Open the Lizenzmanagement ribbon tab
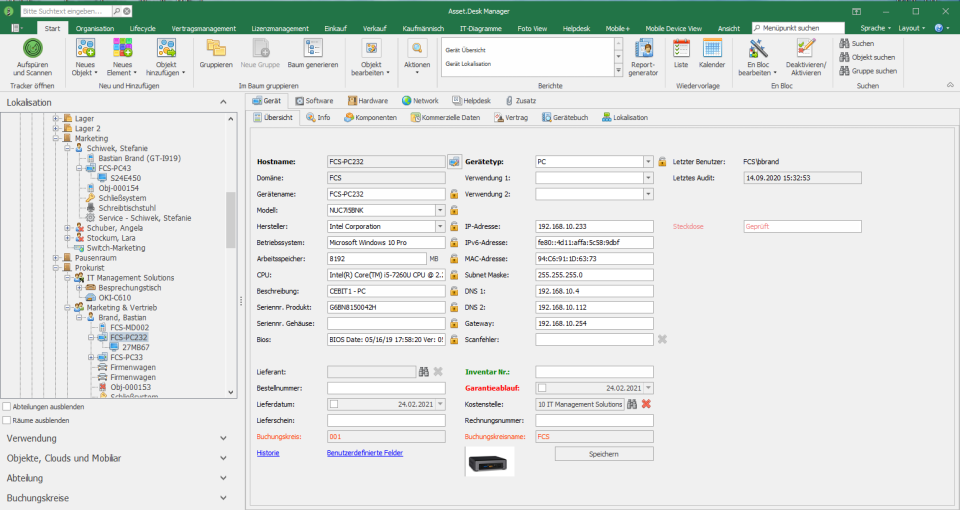This screenshot has height=510, width=960. [278, 29]
